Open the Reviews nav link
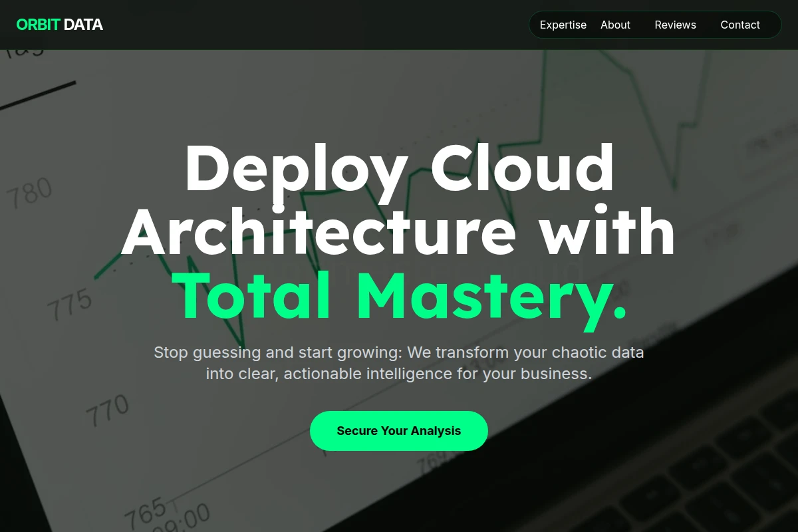The width and height of the screenshot is (798, 532). click(675, 25)
